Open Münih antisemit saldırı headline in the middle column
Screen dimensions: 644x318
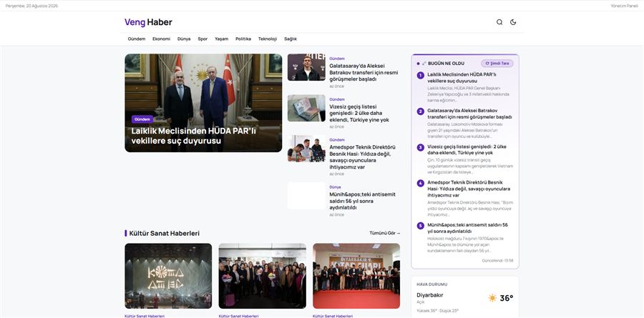click(x=362, y=201)
